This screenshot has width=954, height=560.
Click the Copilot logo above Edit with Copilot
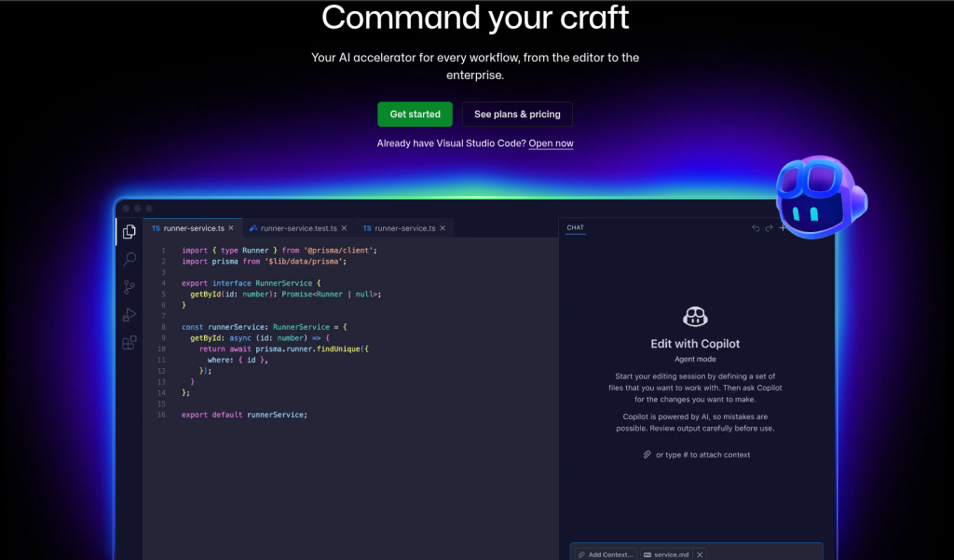695,317
